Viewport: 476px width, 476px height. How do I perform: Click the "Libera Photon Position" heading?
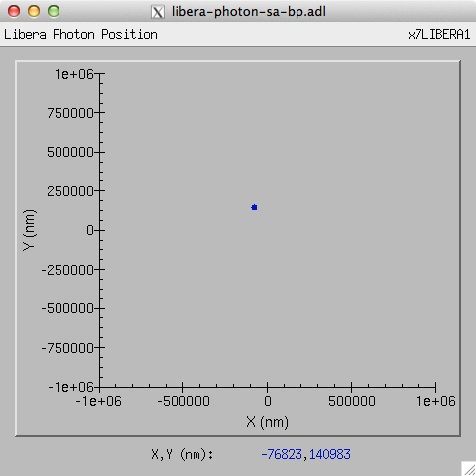(80, 35)
